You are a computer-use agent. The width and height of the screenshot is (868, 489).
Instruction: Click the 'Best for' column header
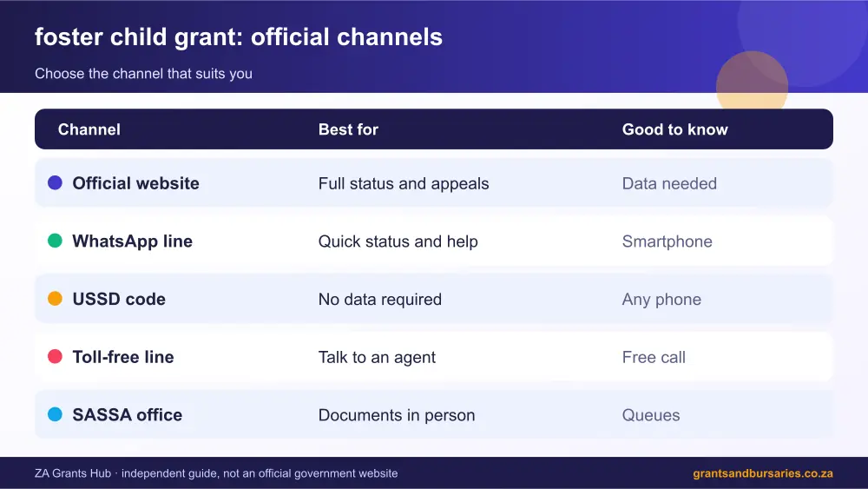348,129
